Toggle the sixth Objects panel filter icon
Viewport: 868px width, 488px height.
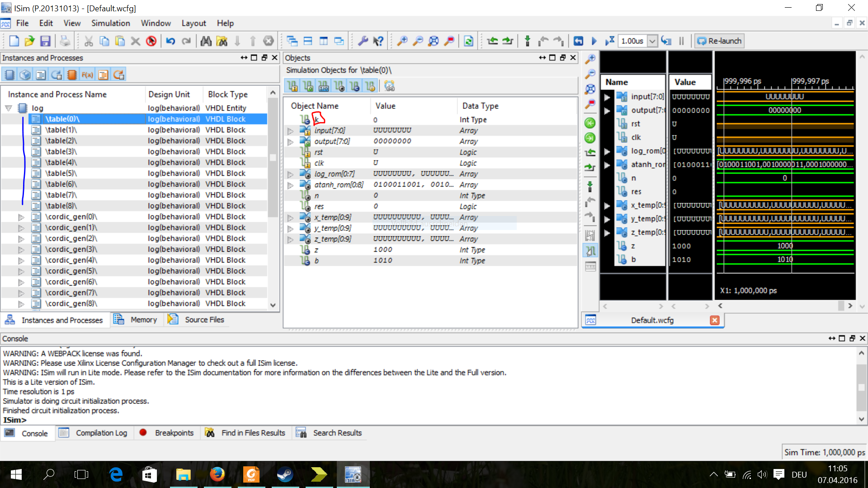pos(370,86)
